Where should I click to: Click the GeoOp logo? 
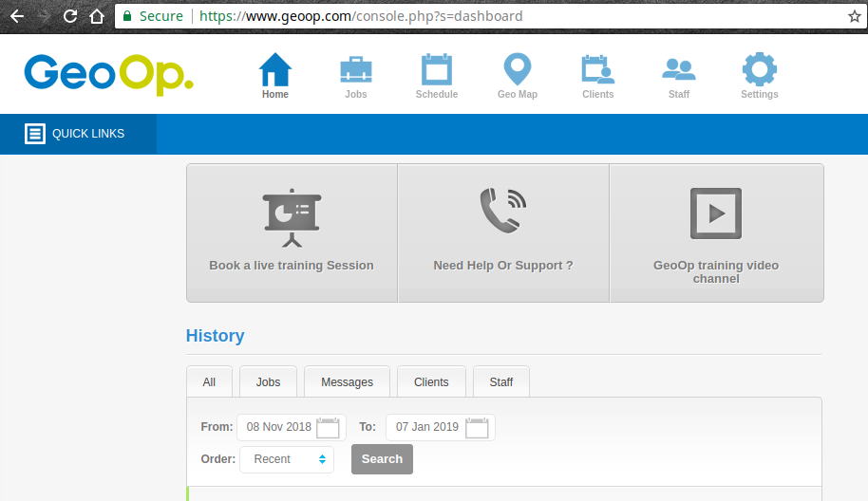pyautogui.click(x=109, y=75)
